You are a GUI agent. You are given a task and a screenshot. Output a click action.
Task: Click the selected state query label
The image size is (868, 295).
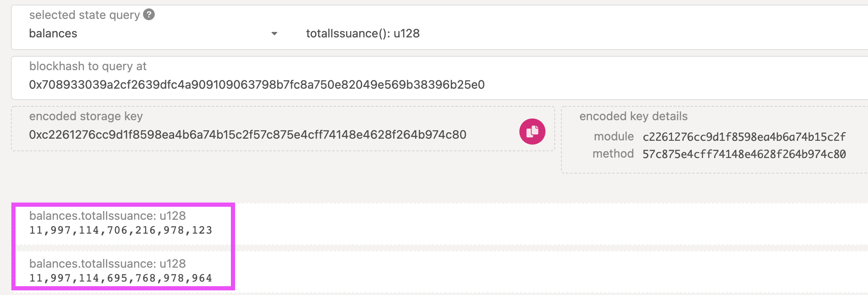pos(83,14)
